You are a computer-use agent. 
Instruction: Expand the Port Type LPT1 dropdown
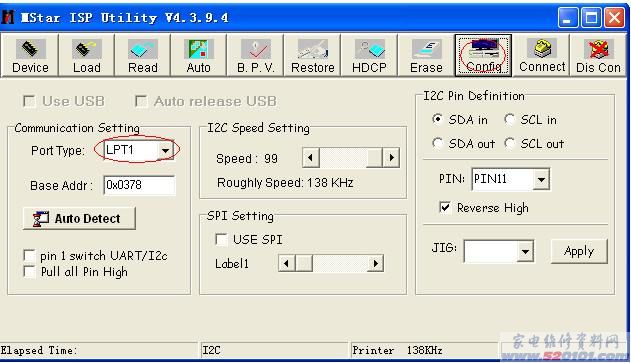click(x=165, y=151)
